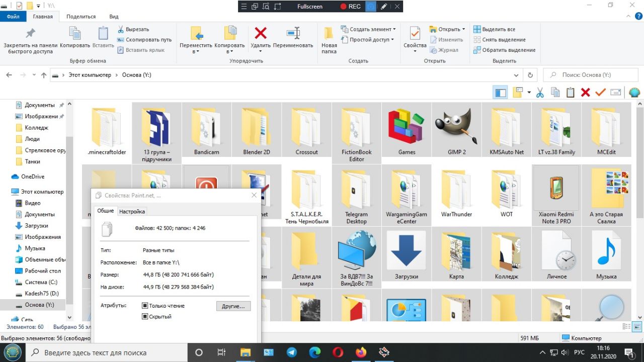This screenshot has height=362, width=644.
Task: Open the Copy to (Копировать в) dropdown
Action: pos(229,48)
